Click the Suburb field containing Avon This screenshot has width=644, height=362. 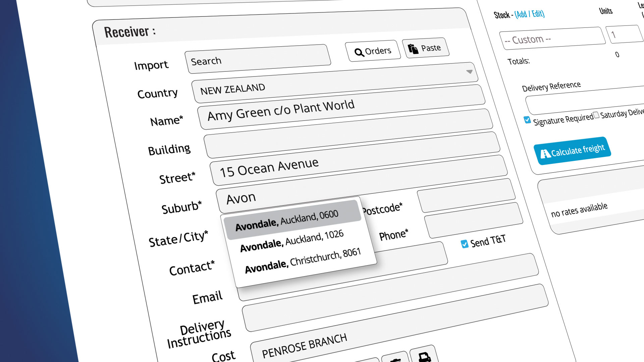point(362,184)
